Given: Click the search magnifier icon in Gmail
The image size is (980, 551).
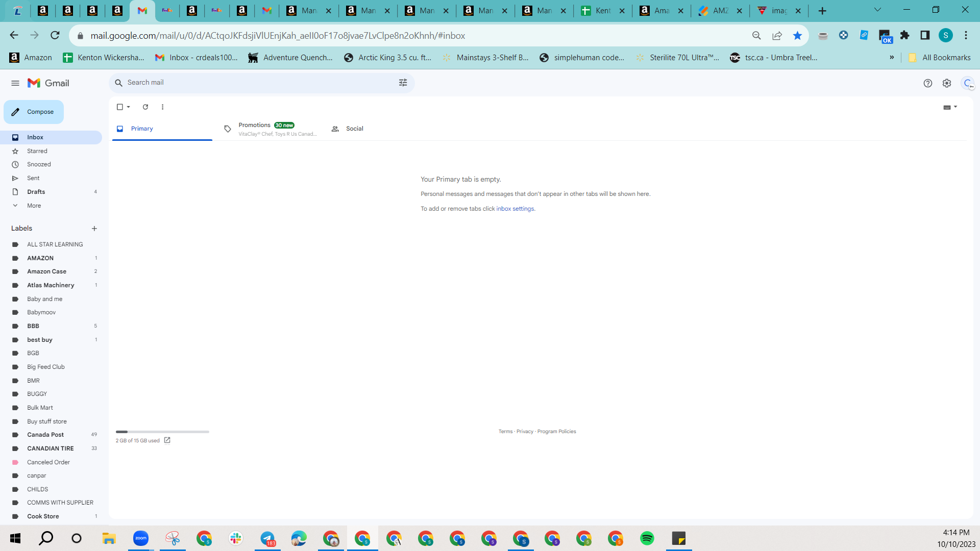Looking at the screenshot, I should point(119,83).
